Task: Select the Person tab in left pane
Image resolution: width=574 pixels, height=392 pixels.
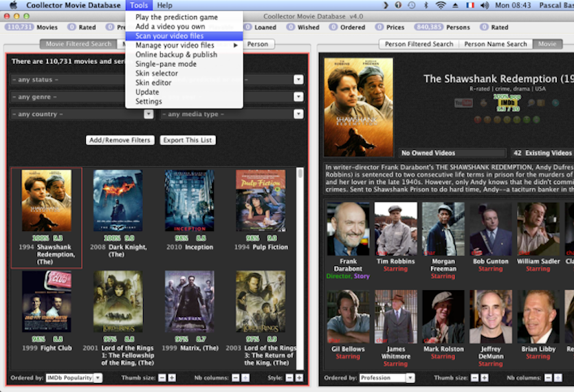Action: click(258, 44)
